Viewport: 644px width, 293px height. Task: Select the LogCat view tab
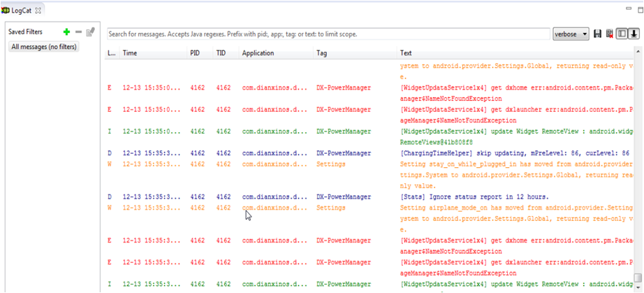click(22, 10)
